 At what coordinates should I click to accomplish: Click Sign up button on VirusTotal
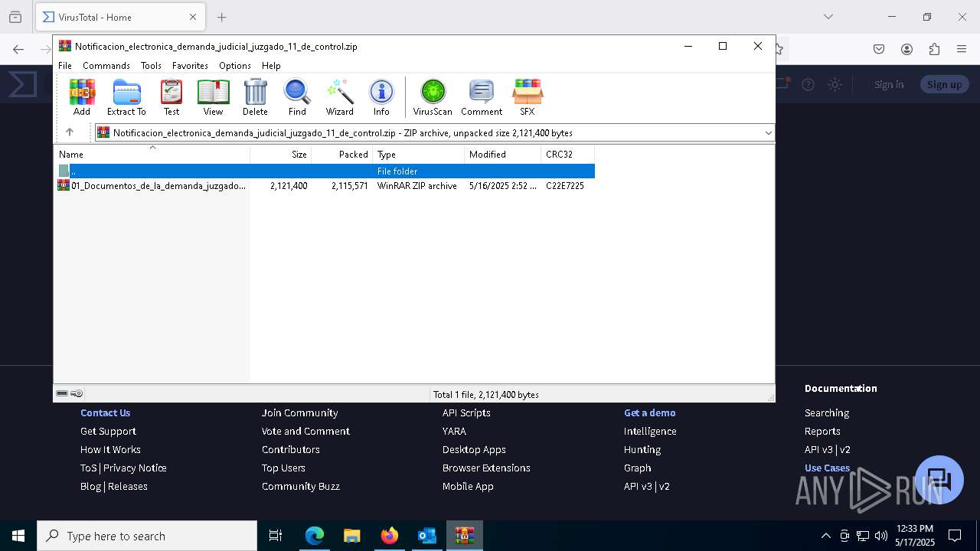pyautogui.click(x=944, y=84)
